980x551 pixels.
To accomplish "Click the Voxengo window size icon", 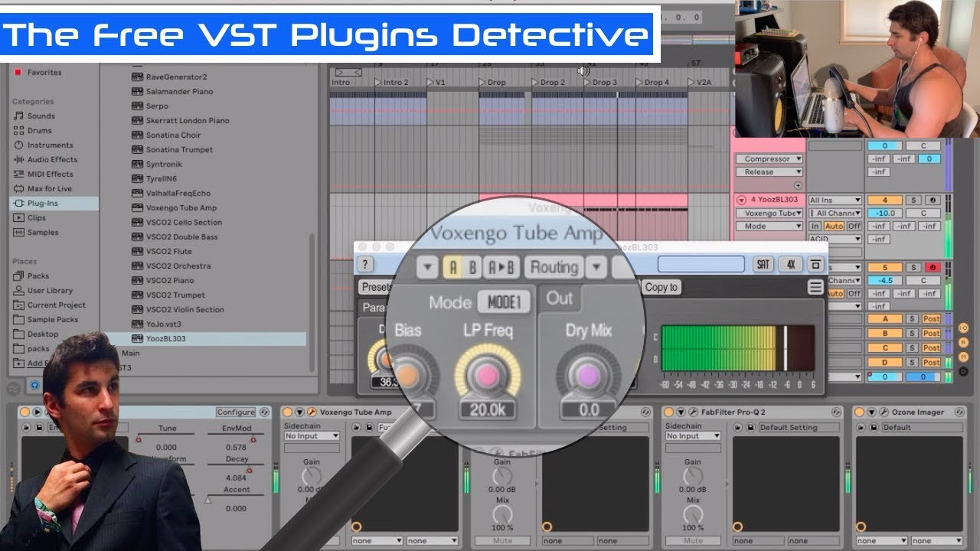I will tap(815, 265).
